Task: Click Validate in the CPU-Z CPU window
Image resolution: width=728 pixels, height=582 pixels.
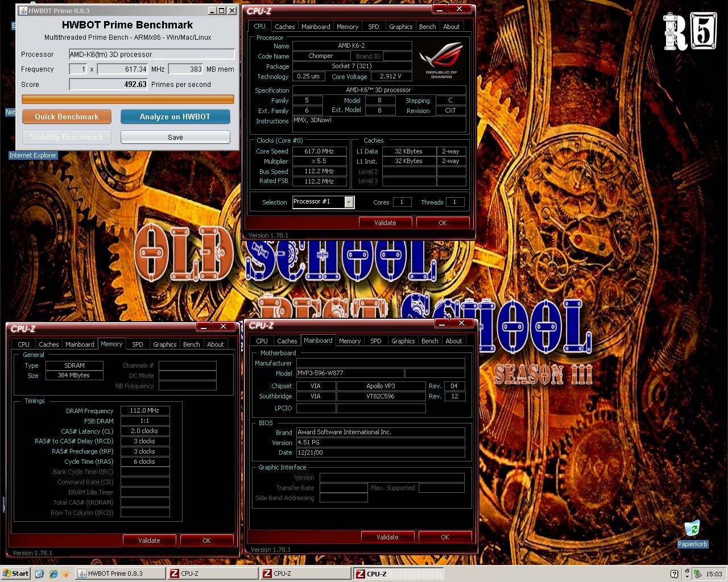Action: coord(385,223)
